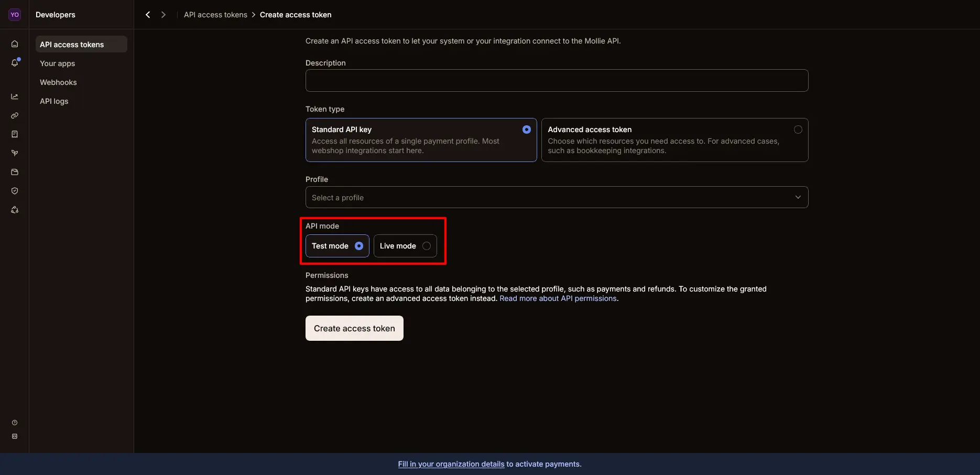Open the connected-nodes icon in sidebar

[15, 210]
